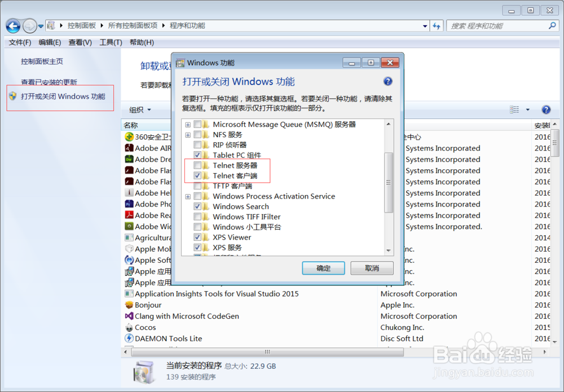Check the Windows 小工具平台 checkbox
Screen dimensions: 564x392
point(197,227)
